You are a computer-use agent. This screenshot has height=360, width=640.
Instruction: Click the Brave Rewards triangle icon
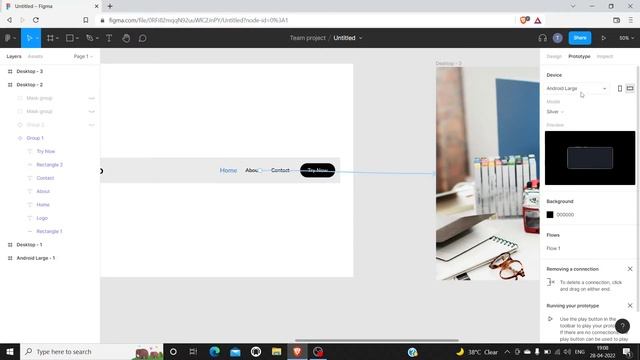[538, 20]
